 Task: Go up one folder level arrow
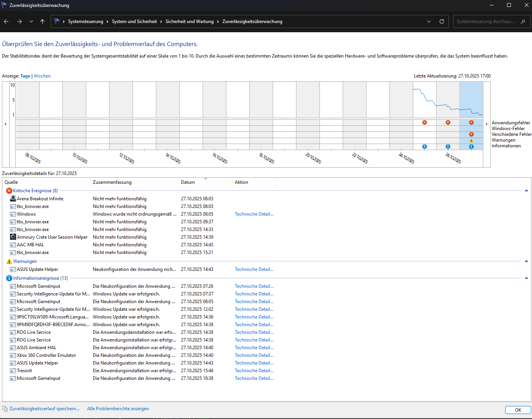[42, 21]
